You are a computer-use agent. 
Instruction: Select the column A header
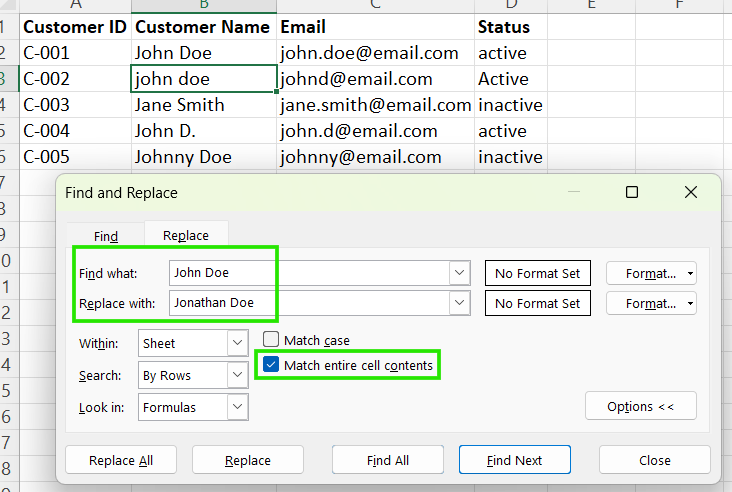pyautogui.click(x=76, y=6)
